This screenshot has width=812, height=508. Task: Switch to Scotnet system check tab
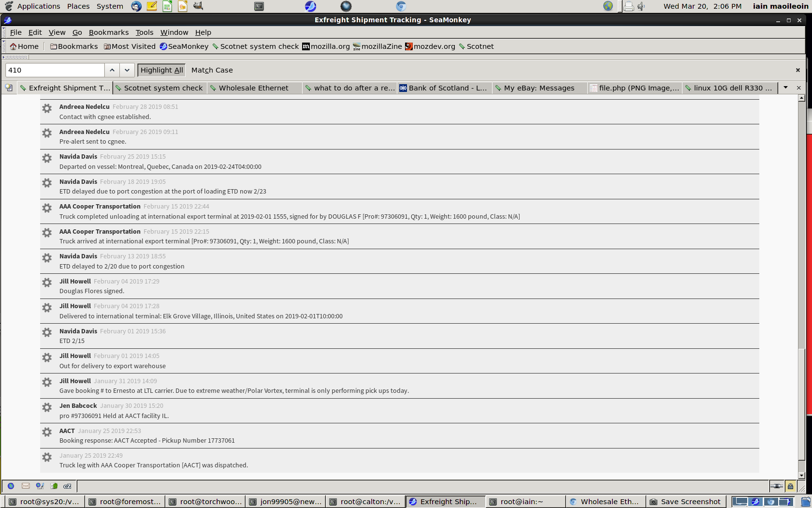click(160, 88)
